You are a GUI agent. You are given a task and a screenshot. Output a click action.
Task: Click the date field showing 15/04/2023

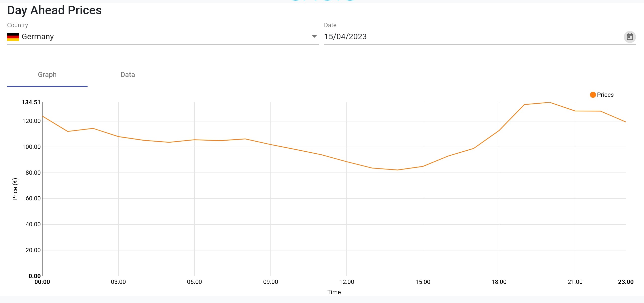point(345,37)
